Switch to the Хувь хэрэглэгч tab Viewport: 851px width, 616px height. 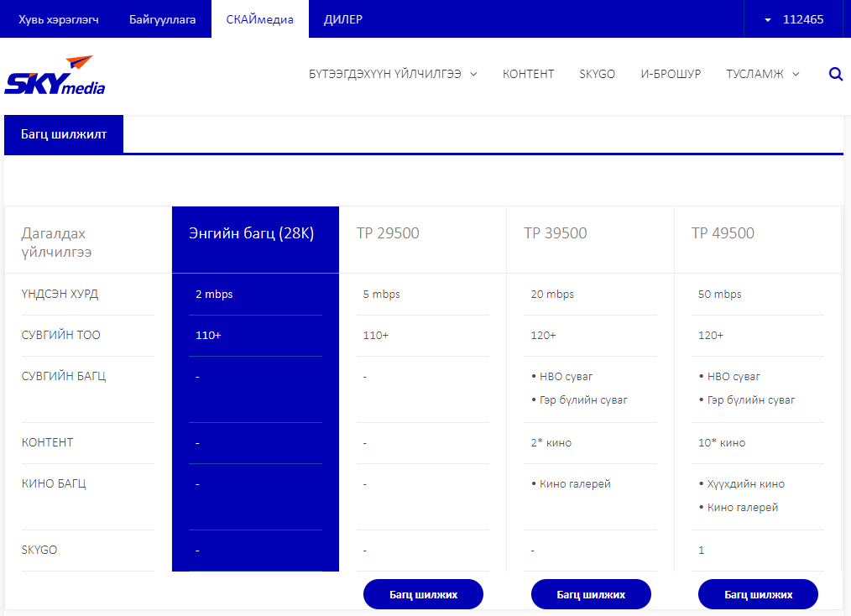[x=59, y=19]
